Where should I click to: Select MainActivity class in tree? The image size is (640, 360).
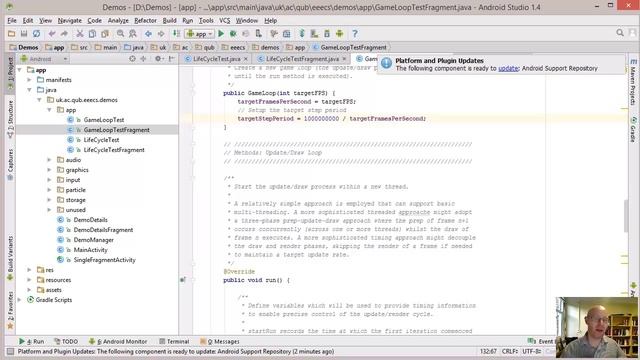[90, 250]
